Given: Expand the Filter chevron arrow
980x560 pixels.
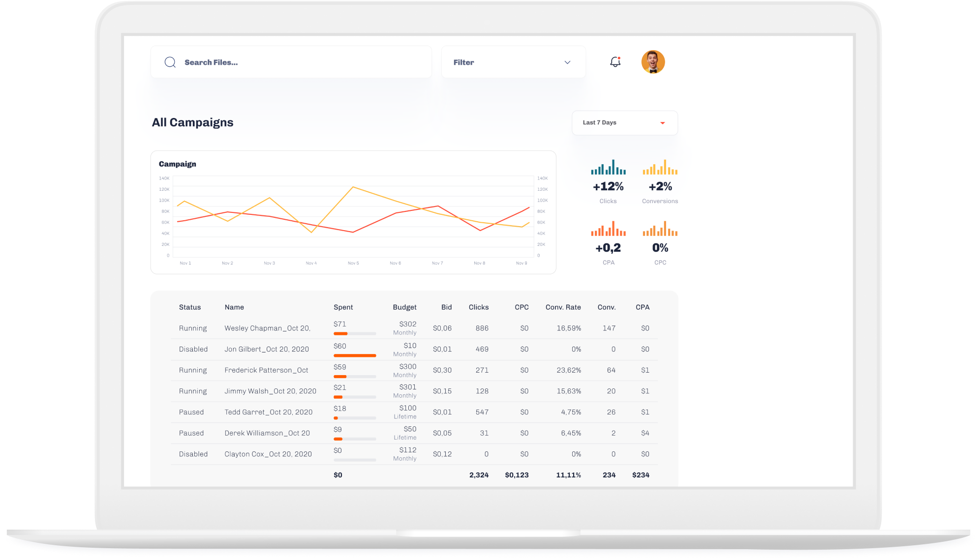Looking at the screenshot, I should [567, 62].
